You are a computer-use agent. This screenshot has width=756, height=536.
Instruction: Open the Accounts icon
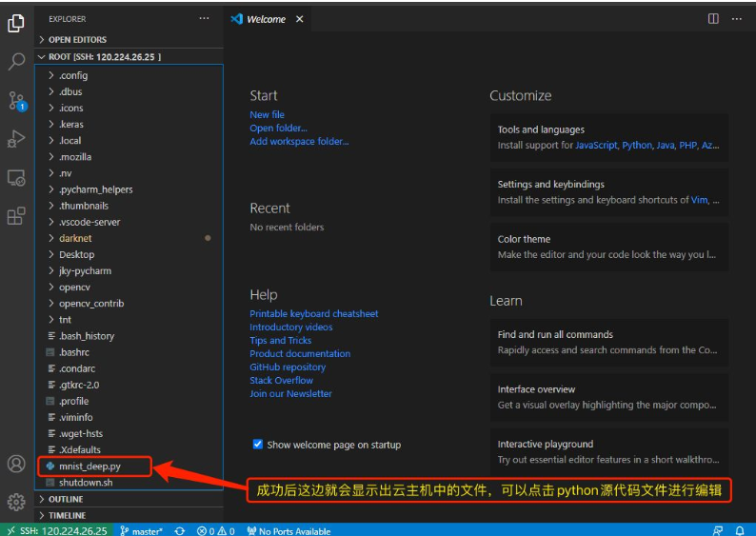[x=16, y=464]
